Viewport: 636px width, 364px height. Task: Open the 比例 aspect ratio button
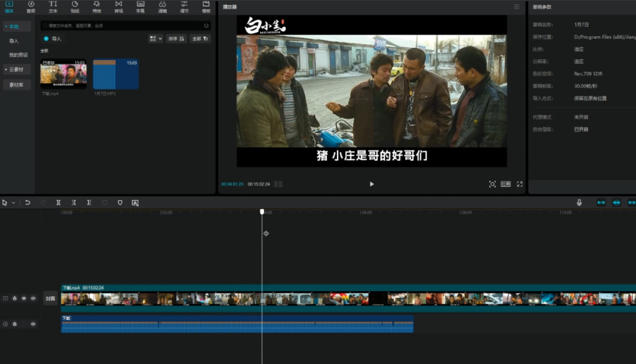pos(505,184)
